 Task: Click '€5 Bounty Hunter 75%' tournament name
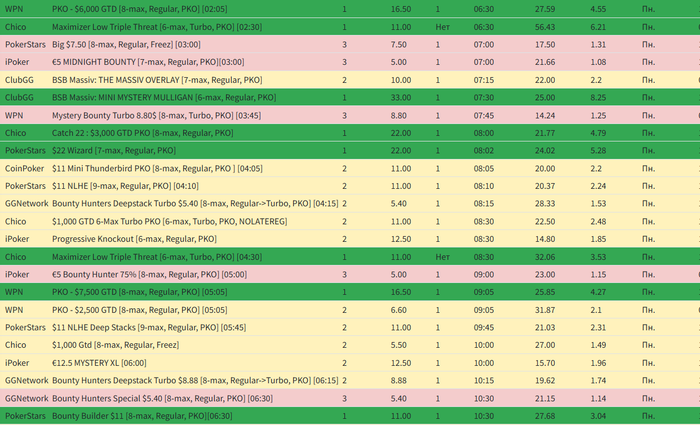tap(149, 274)
